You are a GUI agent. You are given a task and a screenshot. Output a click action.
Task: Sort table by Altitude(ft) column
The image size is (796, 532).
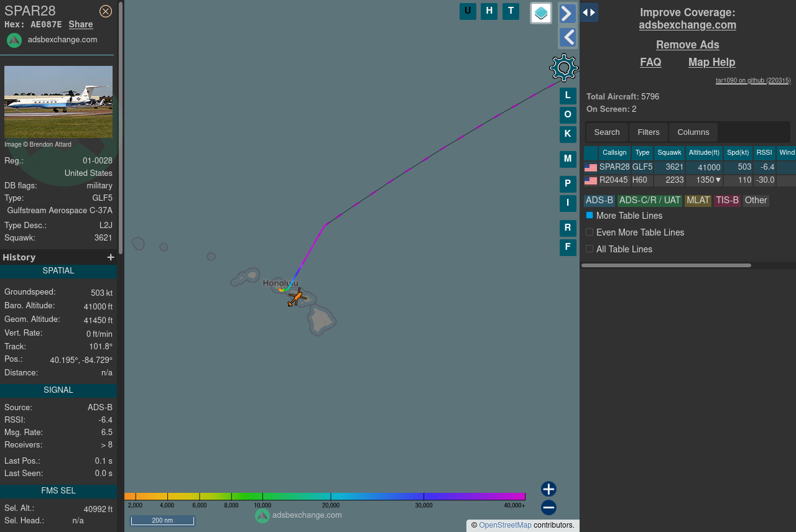tap(705, 153)
